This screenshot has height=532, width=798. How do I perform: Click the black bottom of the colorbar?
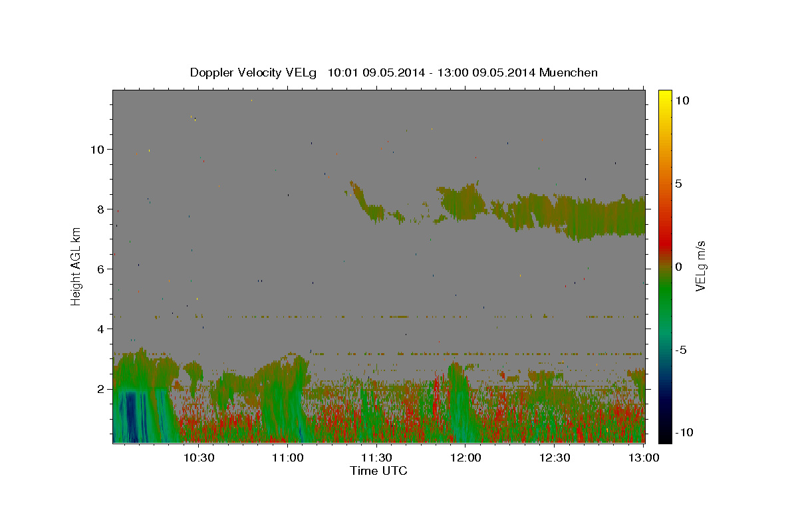click(665, 438)
